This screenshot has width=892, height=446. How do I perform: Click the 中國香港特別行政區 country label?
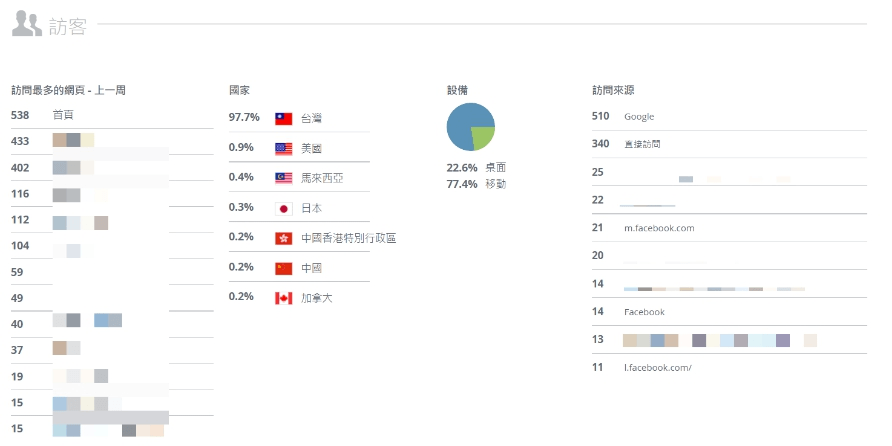349,238
